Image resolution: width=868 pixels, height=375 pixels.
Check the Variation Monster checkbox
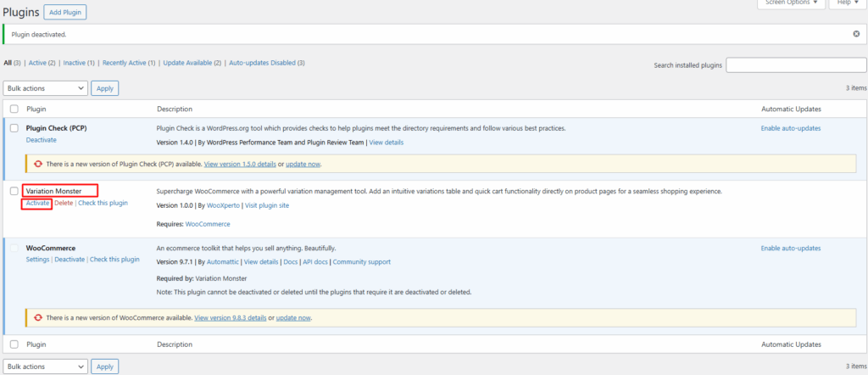tap(14, 191)
